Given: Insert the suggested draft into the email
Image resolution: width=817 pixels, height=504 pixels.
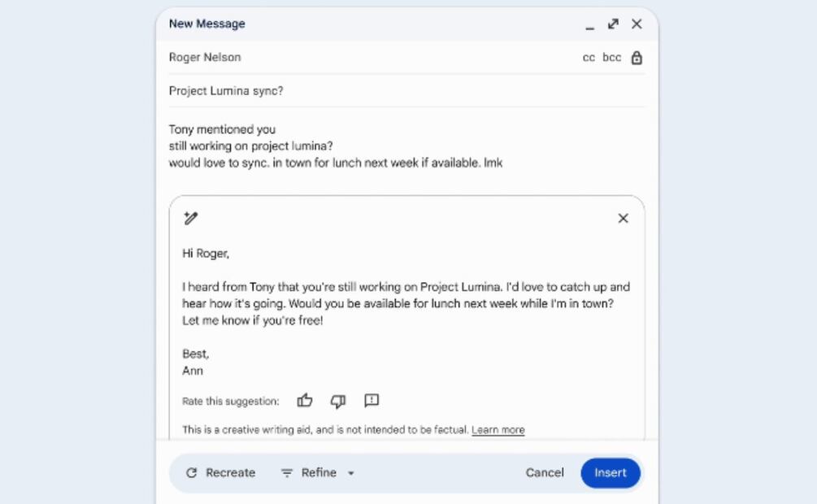Looking at the screenshot, I should point(610,473).
